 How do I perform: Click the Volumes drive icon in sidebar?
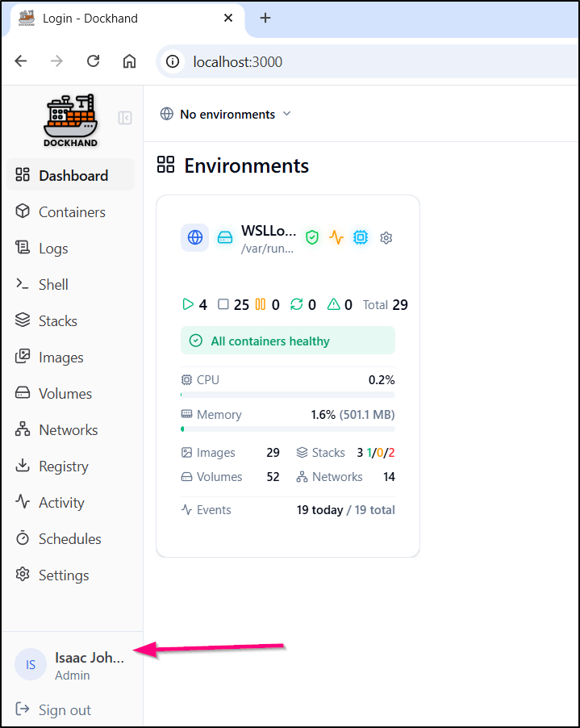[23, 393]
